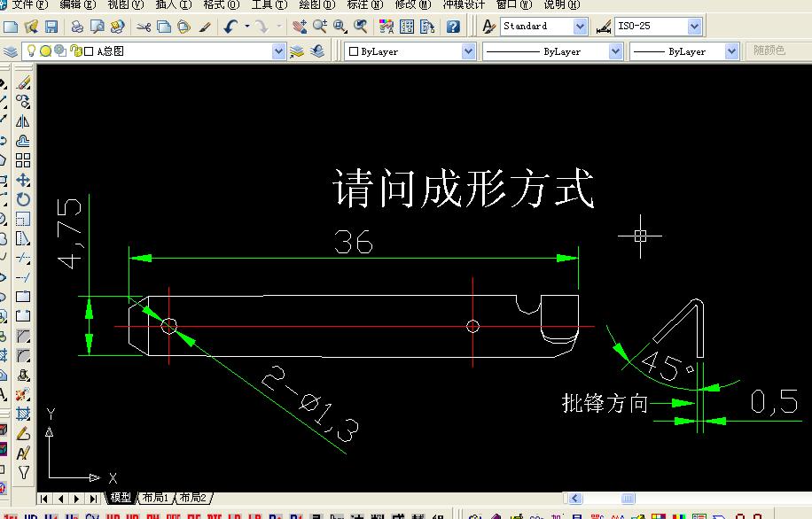Screen dimensions: 812x519
Task: Select the Fillet tool
Action: click(23, 355)
